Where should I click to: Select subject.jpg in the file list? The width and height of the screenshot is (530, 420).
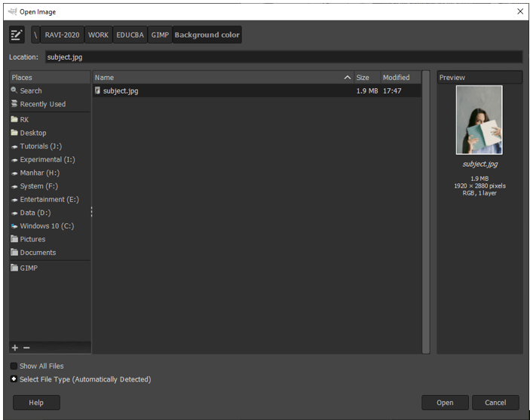pyautogui.click(x=257, y=90)
